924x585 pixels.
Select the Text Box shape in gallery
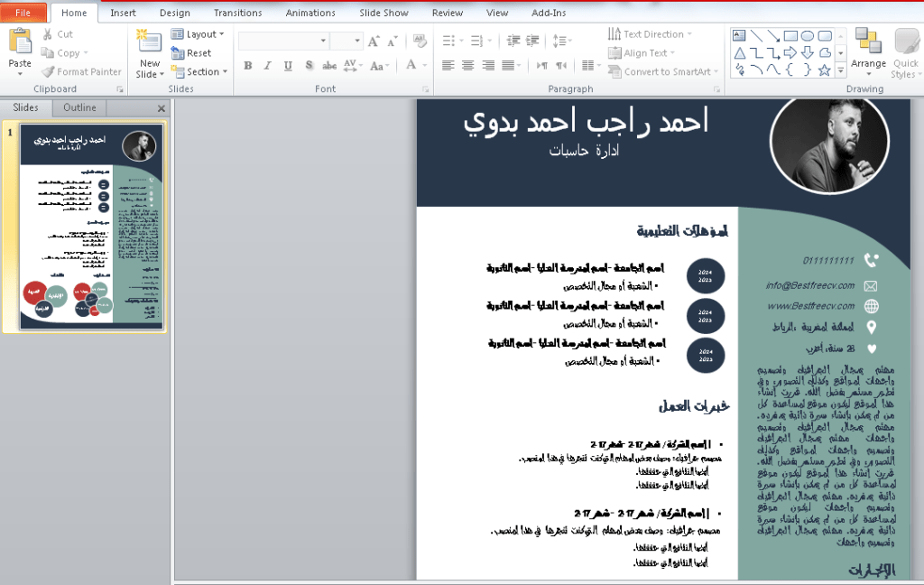[740, 36]
